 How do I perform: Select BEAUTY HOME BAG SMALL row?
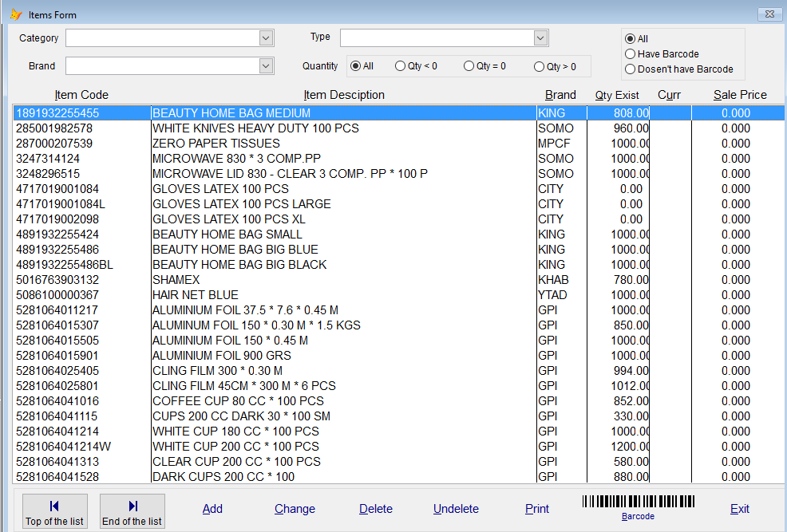tap(399, 234)
